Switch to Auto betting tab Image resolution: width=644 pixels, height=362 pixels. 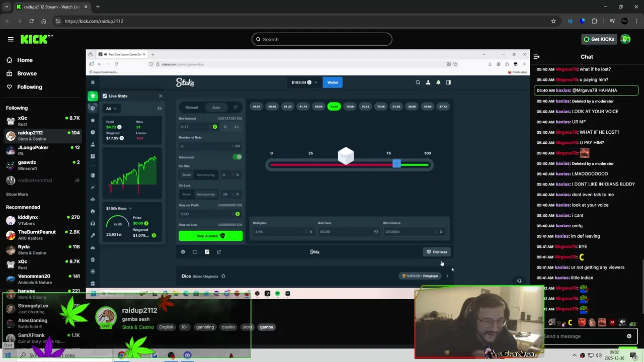216,107
